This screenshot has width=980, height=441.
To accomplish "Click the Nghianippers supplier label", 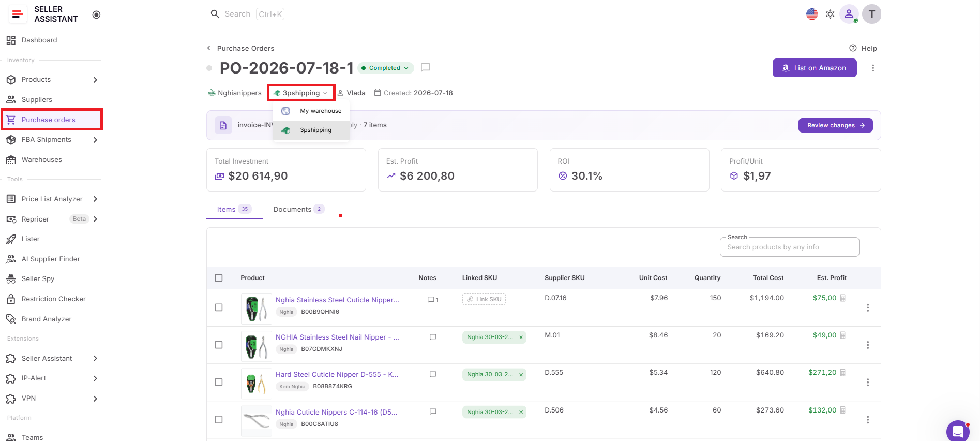I will 235,93.
